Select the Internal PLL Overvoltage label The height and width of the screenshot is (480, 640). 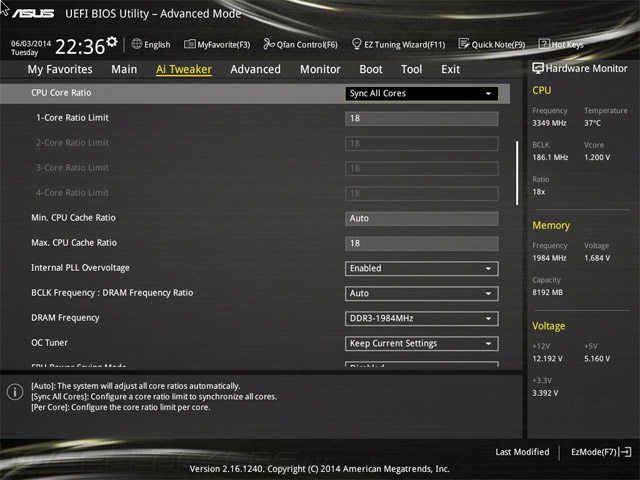[x=80, y=268]
